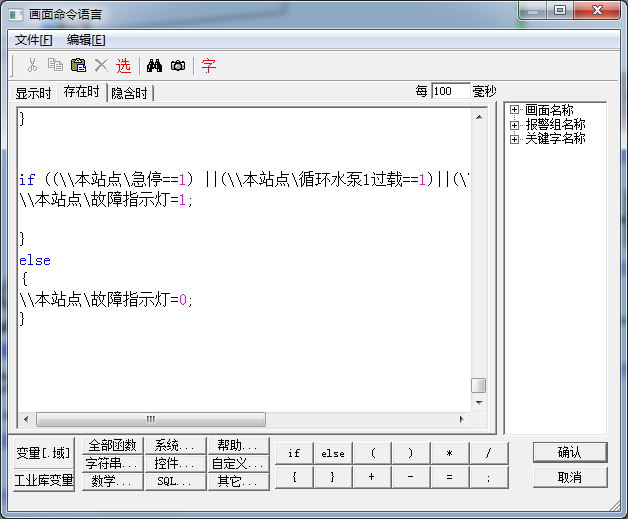Open the 编辑[E] menu
The image size is (628, 519).
[x=86, y=40]
